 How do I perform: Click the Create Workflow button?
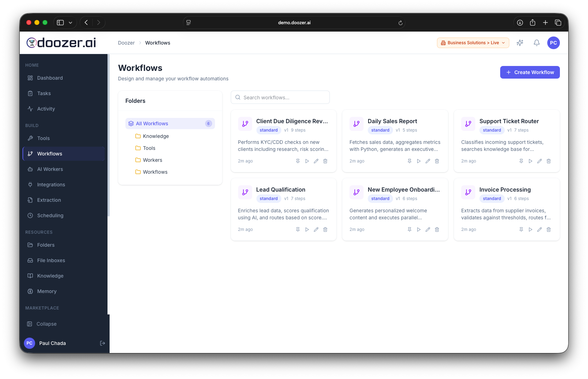530,72
